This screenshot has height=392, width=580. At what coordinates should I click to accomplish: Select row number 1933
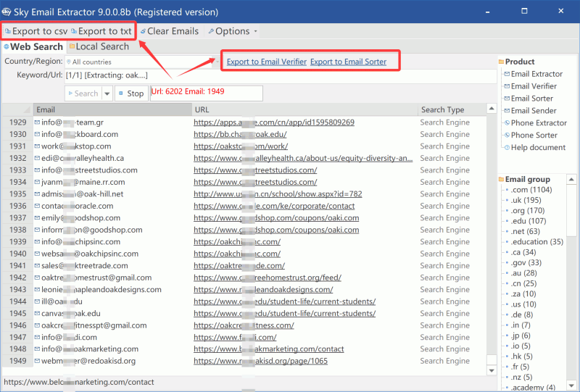(x=17, y=170)
